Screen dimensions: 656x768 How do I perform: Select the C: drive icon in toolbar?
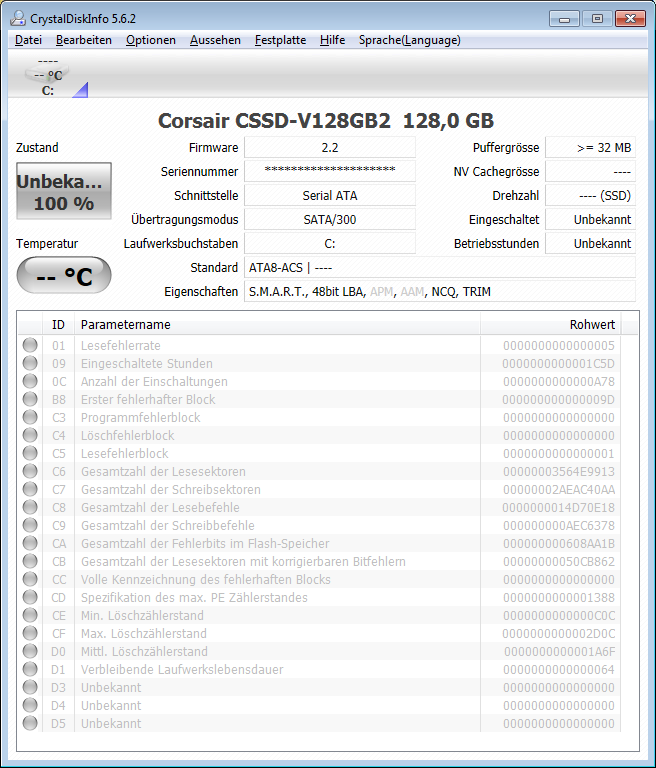[x=48, y=76]
